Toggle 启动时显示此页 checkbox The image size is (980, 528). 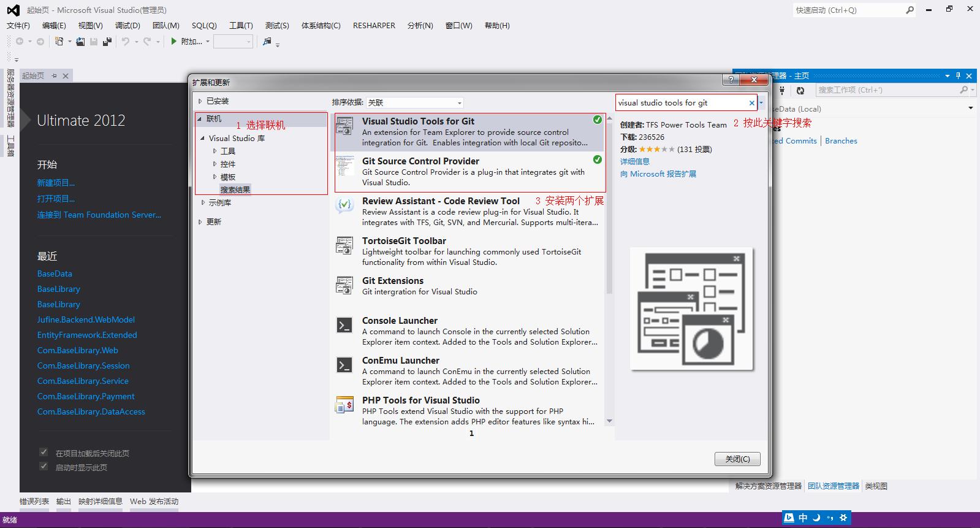point(44,466)
